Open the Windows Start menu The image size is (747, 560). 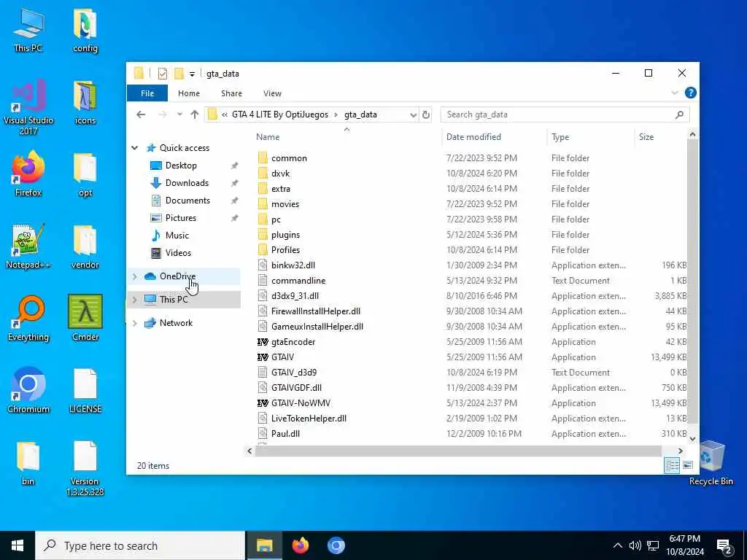click(18, 545)
